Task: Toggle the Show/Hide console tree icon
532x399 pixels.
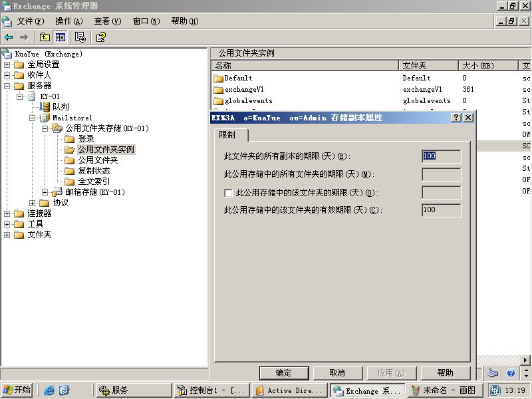Action: tap(61, 37)
